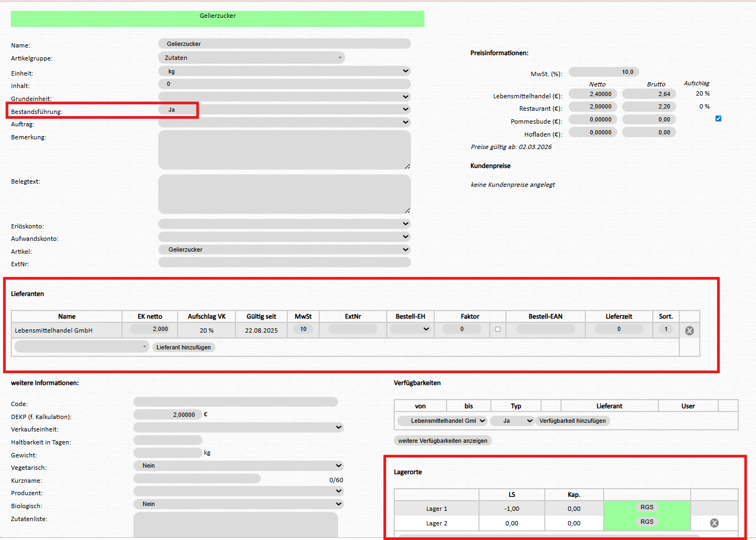Expand the Vegetarisch dropdown
The height and width of the screenshot is (540, 756).
click(238, 465)
